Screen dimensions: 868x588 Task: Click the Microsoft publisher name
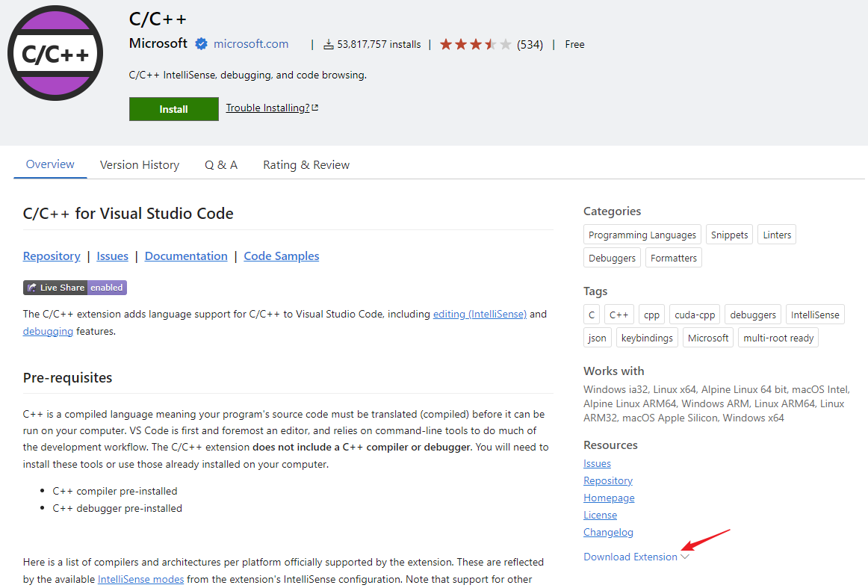click(x=158, y=43)
